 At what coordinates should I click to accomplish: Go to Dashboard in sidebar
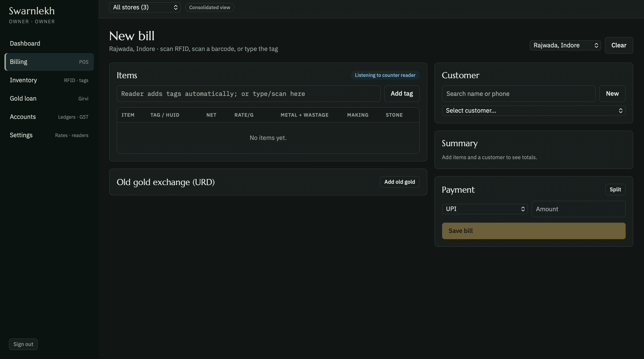(49, 44)
